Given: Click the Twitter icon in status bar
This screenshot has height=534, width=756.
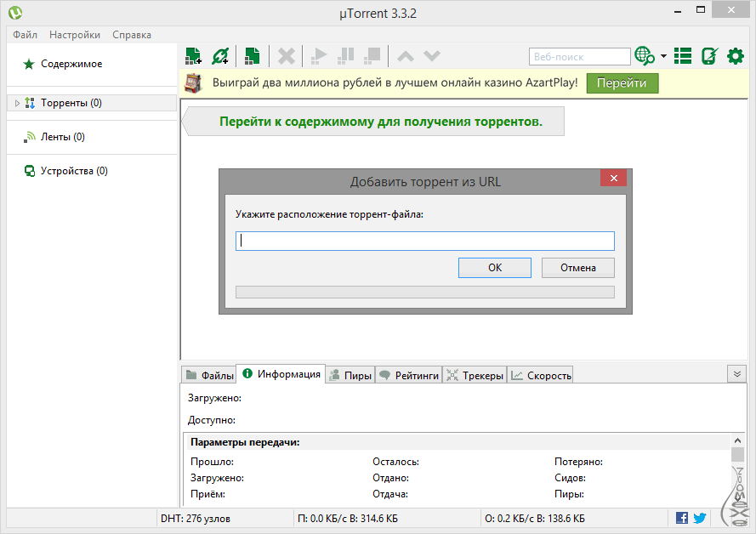Looking at the screenshot, I should pos(700,518).
